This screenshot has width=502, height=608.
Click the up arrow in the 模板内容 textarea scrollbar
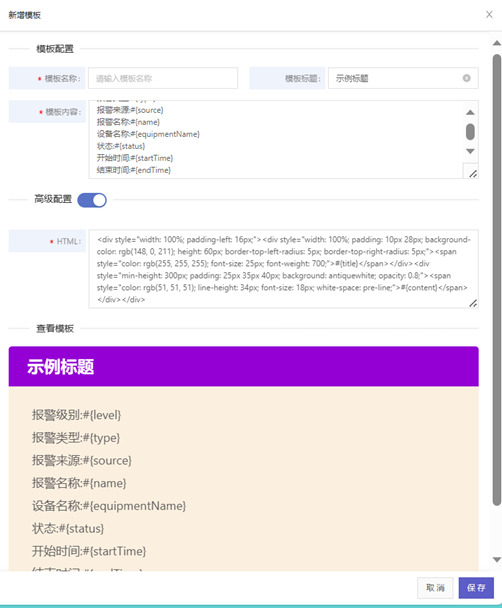pyautogui.click(x=470, y=112)
